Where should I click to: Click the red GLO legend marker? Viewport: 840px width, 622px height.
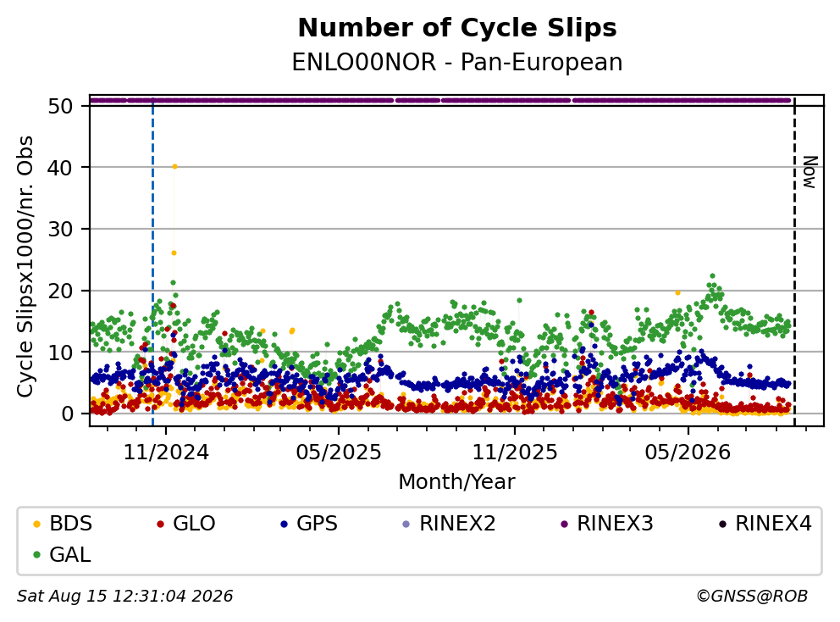(x=160, y=524)
